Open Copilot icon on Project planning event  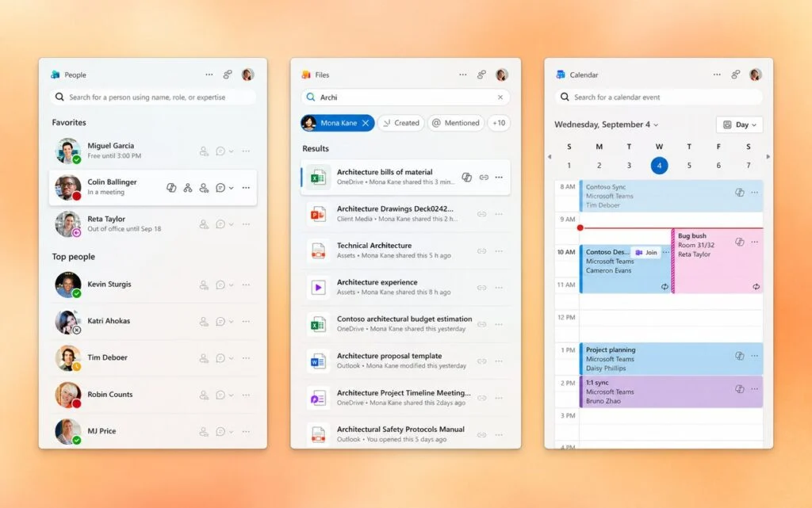[x=740, y=356]
